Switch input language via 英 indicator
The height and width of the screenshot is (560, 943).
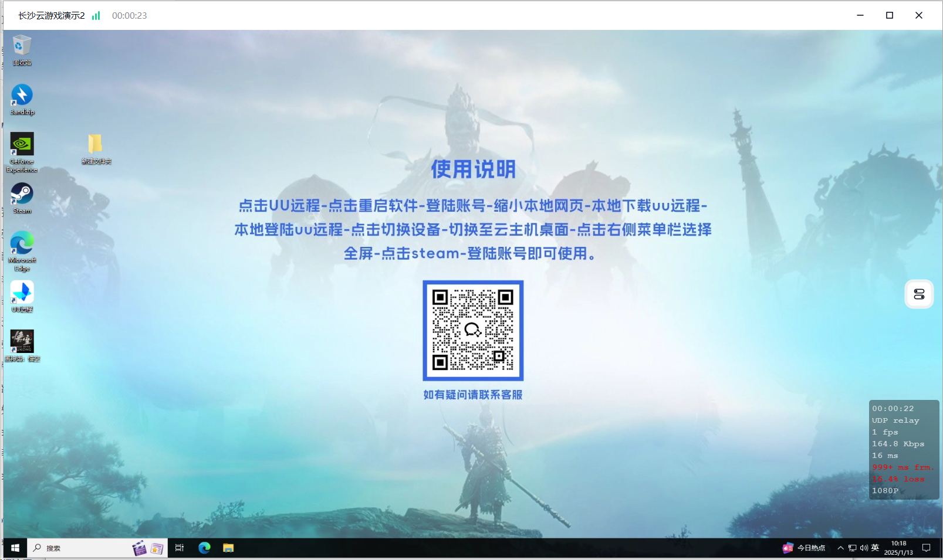875,548
